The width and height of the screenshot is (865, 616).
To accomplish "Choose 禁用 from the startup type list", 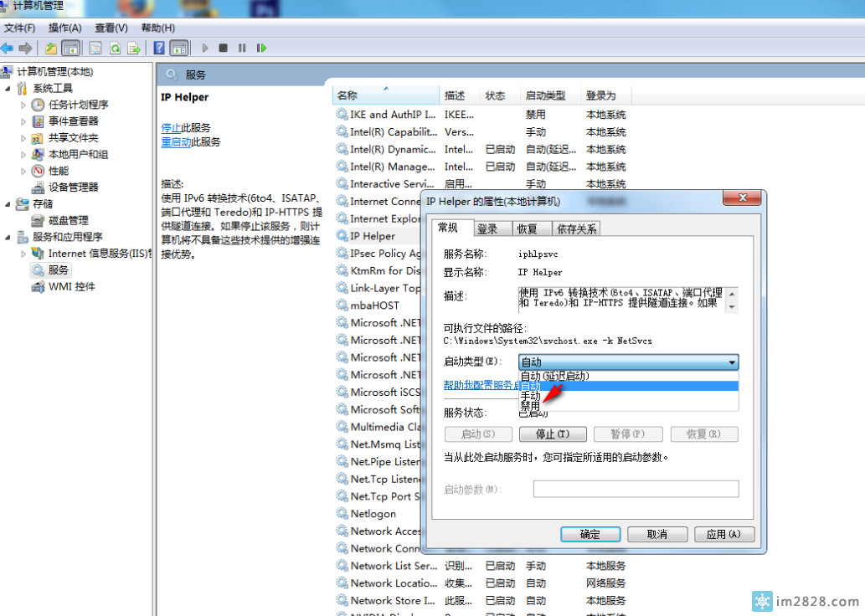I will tap(530, 406).
